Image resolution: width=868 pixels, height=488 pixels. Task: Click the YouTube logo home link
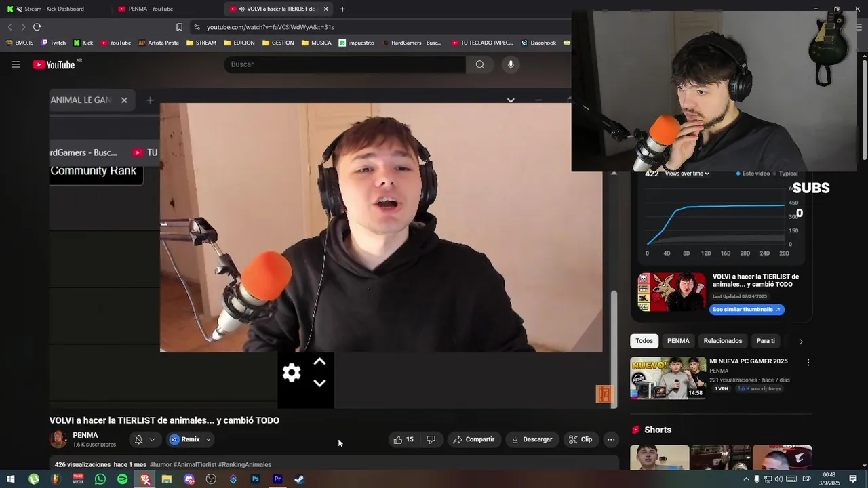click(x=54, y=64)
